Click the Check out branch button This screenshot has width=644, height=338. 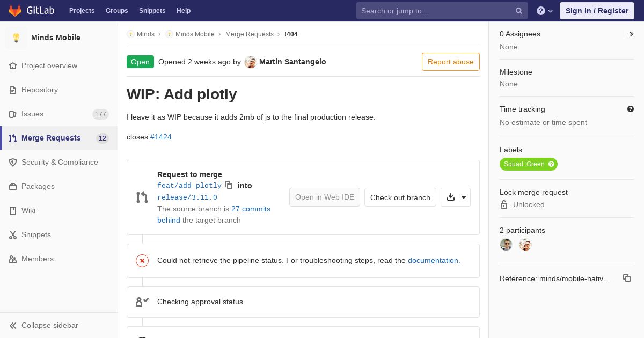coord(400,197)
